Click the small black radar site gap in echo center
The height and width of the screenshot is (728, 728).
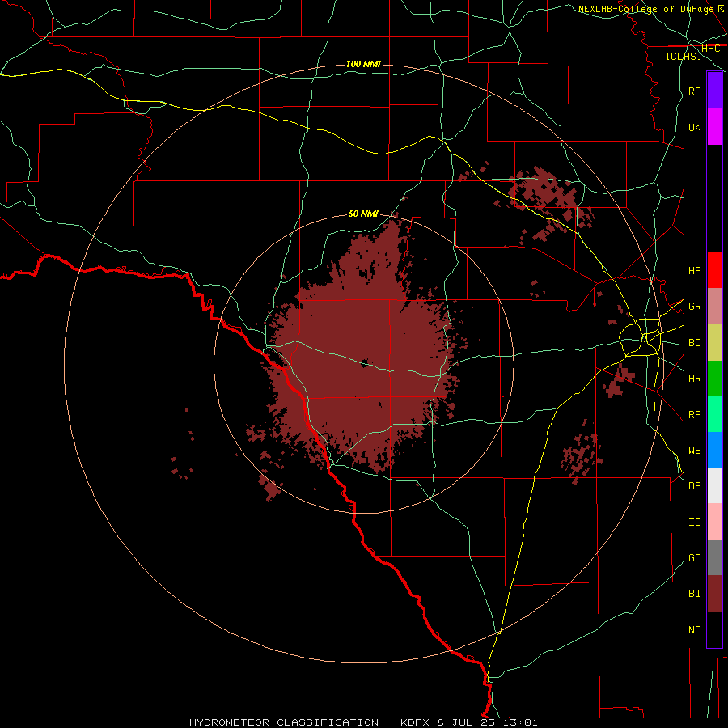coord(365,363)
